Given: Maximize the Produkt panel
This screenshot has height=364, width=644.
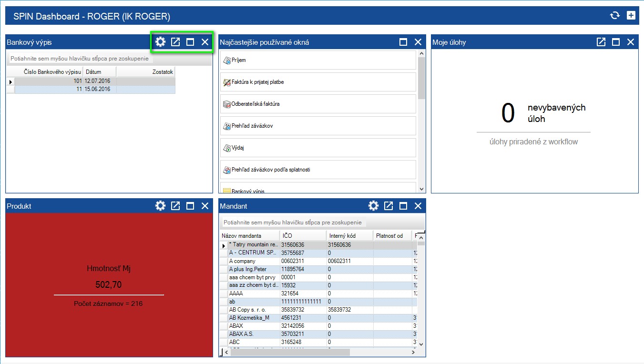Looking at the screenshot, I should 190,206.
